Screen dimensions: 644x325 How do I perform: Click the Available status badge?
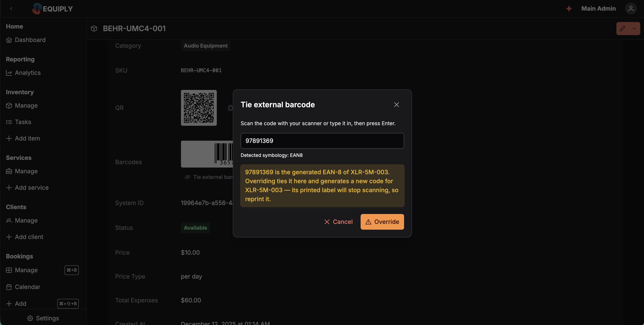pos(196,228)
